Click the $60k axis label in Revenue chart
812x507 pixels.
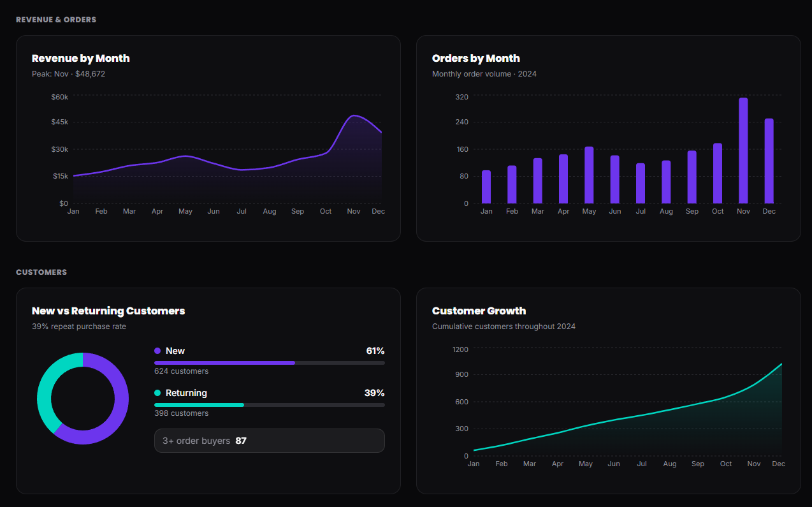[60, 97]
